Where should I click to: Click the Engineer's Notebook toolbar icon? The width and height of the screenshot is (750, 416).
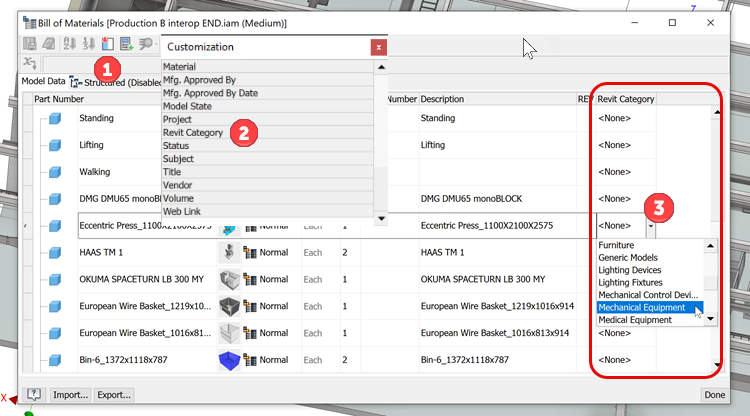pos(48,44)
